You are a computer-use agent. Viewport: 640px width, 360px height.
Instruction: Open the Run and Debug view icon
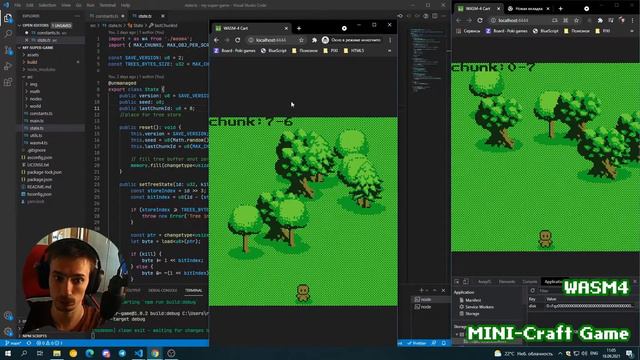[x=8, y=66]
